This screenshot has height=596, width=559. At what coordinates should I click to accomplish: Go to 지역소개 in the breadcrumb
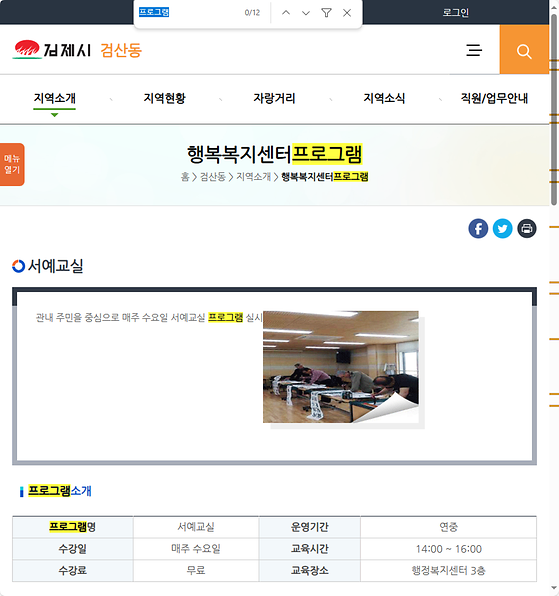click(253, 177)
